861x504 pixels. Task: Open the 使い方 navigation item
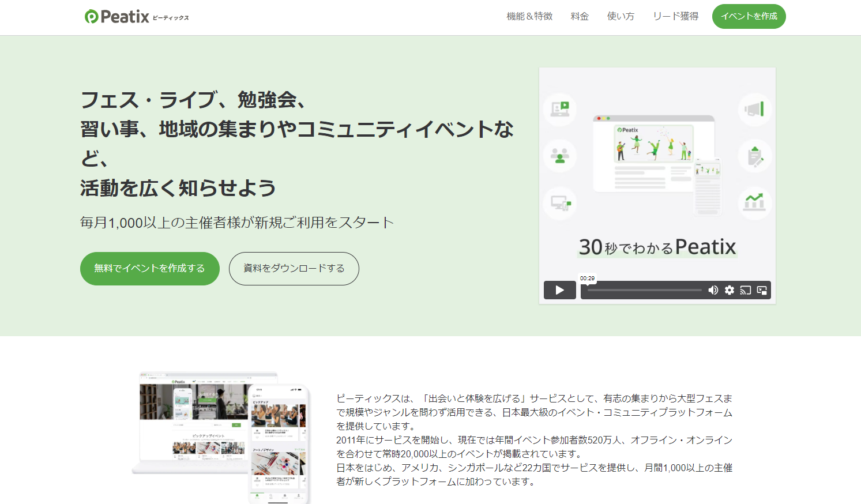pos(621,16)
